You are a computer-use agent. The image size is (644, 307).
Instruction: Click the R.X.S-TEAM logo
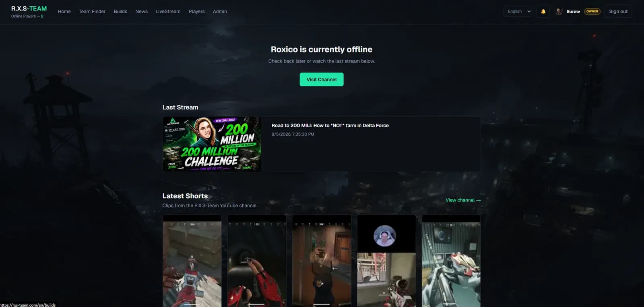pos(29,8)
